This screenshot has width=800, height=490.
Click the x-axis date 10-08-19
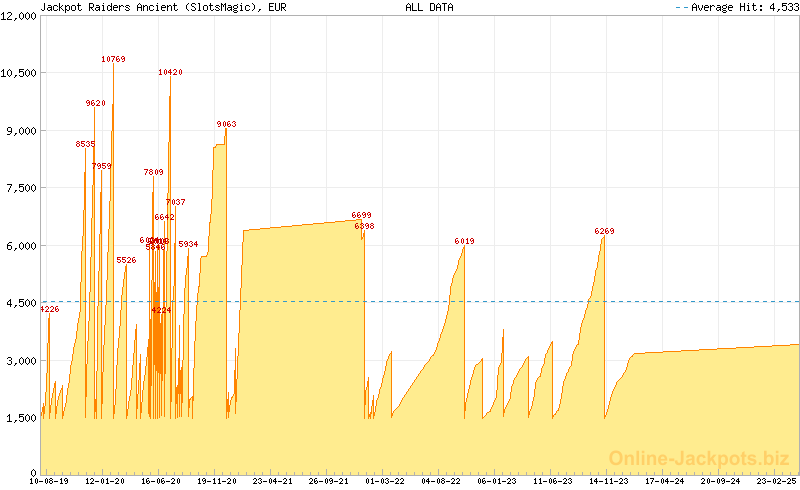(x=48, y=481)
